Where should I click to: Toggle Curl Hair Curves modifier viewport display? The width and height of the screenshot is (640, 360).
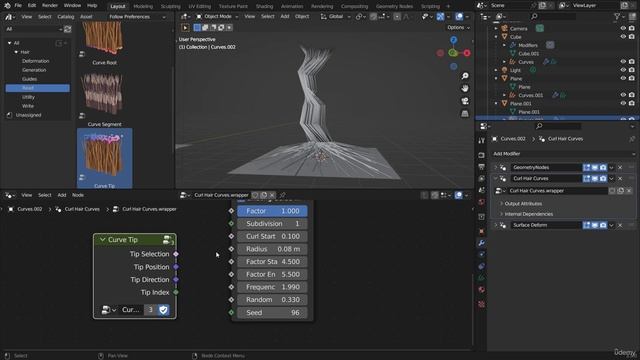tap(595, 179)
